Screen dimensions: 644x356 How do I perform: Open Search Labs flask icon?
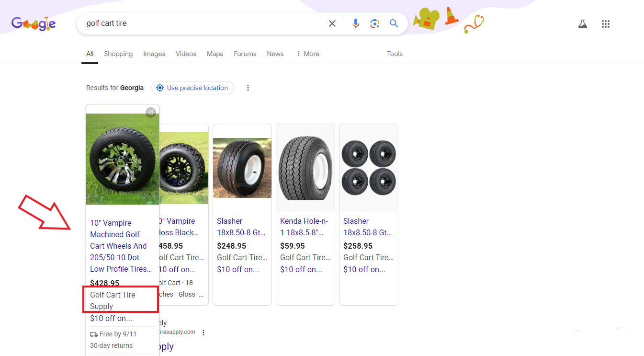point(582,24)
